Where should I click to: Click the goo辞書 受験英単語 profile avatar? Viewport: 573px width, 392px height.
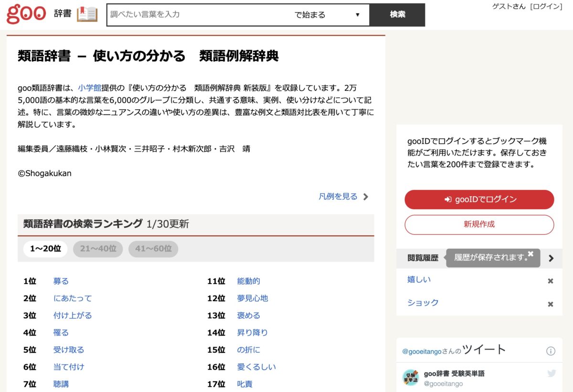pos(411,377)
